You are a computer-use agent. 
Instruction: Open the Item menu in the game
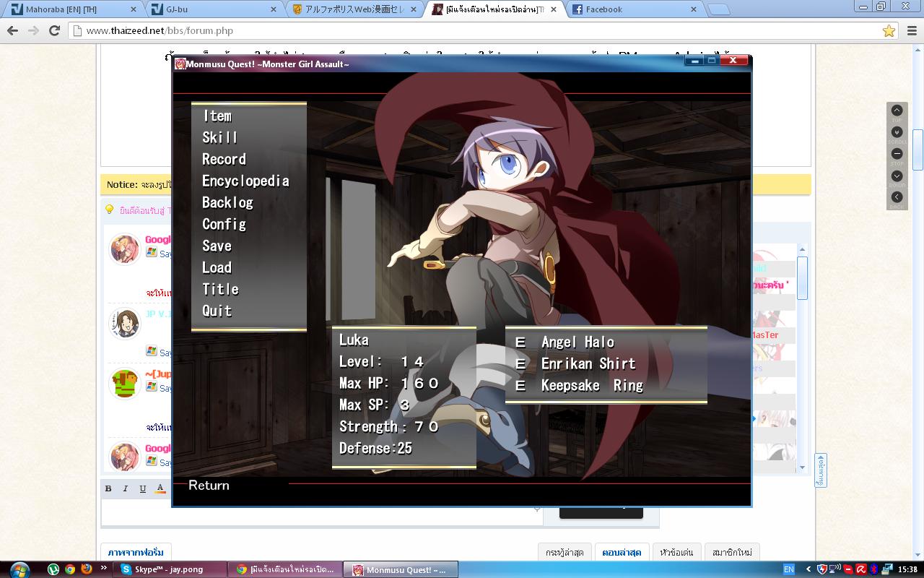pos(217,116)
